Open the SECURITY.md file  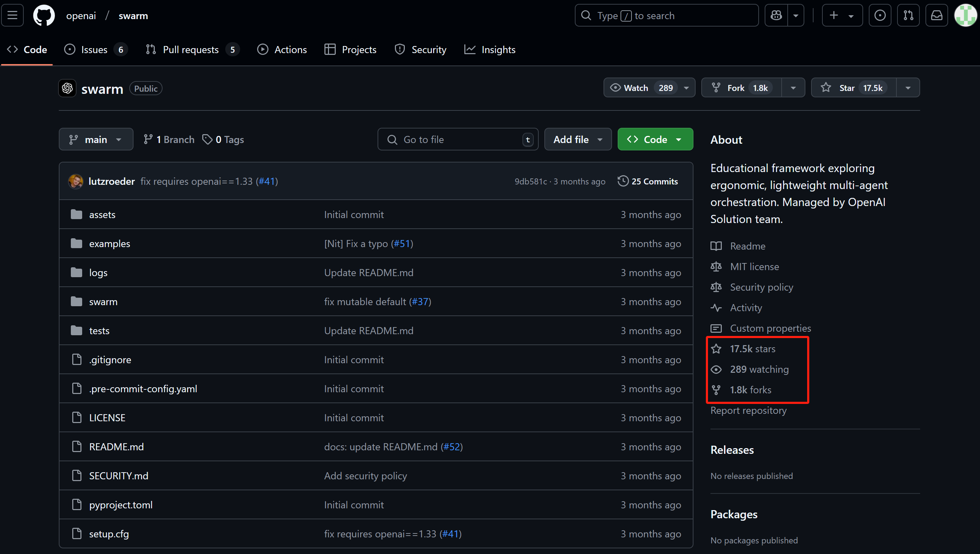tap(119, 475)
